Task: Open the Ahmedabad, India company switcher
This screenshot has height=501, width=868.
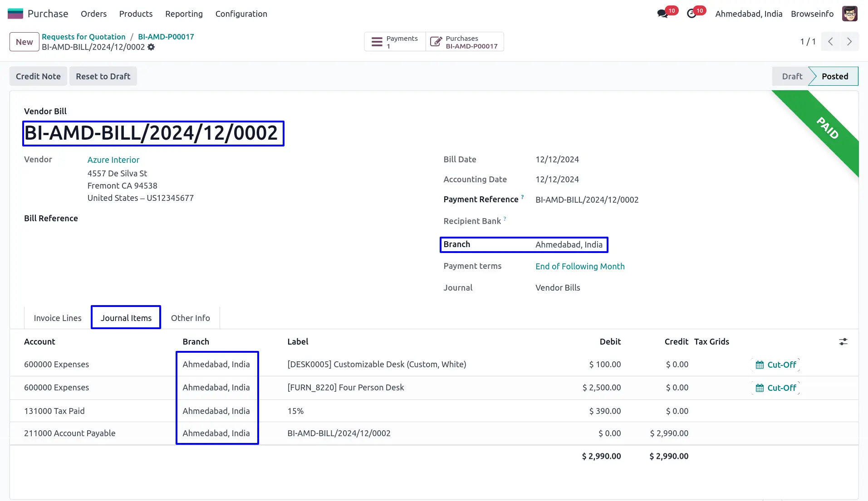Action: [x=748, y=14]
